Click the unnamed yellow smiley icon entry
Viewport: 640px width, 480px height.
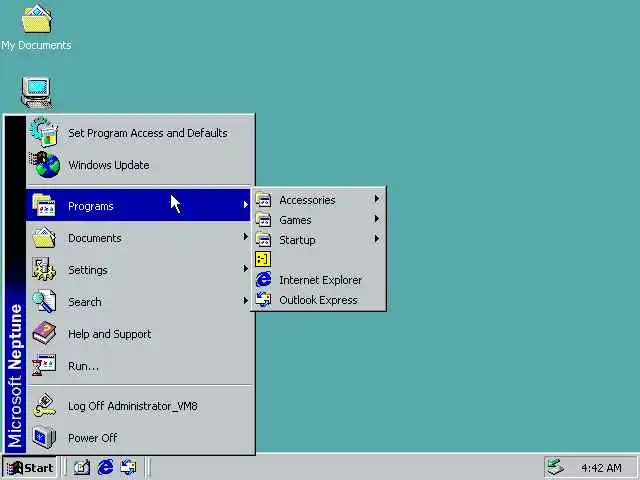[263, 259]
